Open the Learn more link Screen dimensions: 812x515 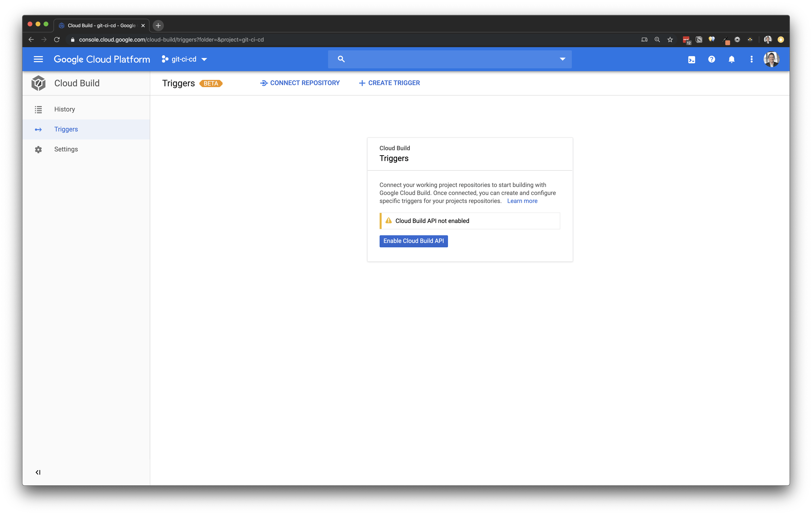click(522, 201)
